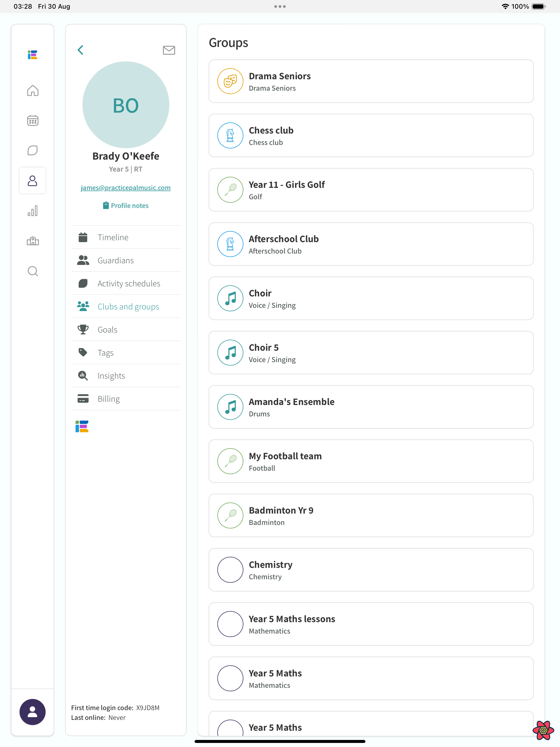Click the Choir music note icon
The height and width of the screenshot is (747, 560).
(x=230, y=299)
